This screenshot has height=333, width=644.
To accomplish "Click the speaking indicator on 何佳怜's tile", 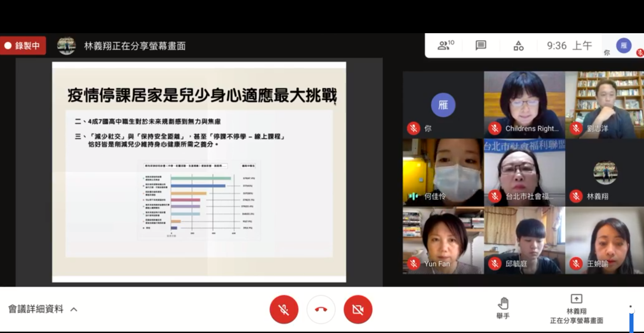I will (x=413, y=196).
